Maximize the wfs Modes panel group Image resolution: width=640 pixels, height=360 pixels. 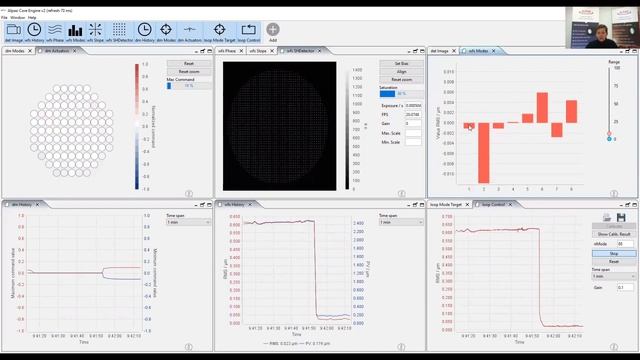(x=635, y=51)
